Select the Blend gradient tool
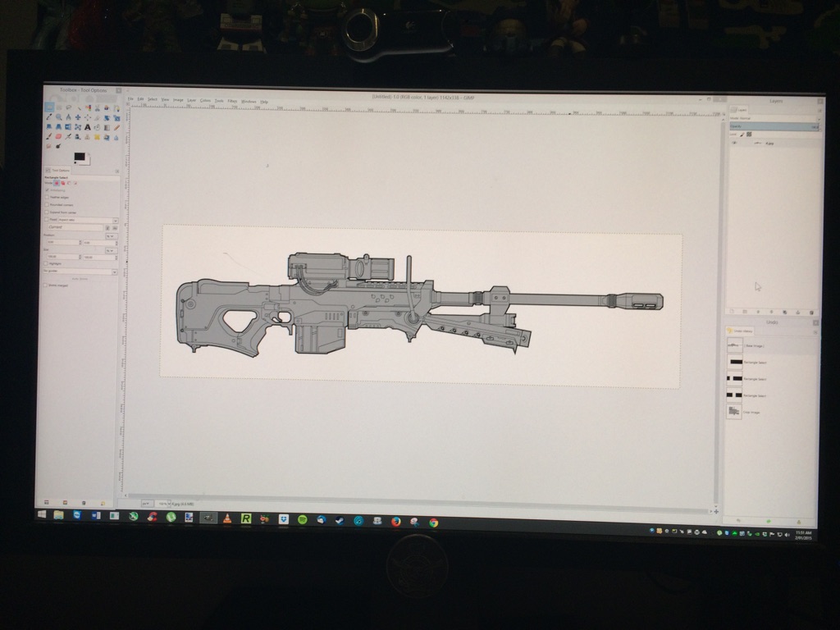The width and height of the screenshot is (840, 630). [107, 127]
